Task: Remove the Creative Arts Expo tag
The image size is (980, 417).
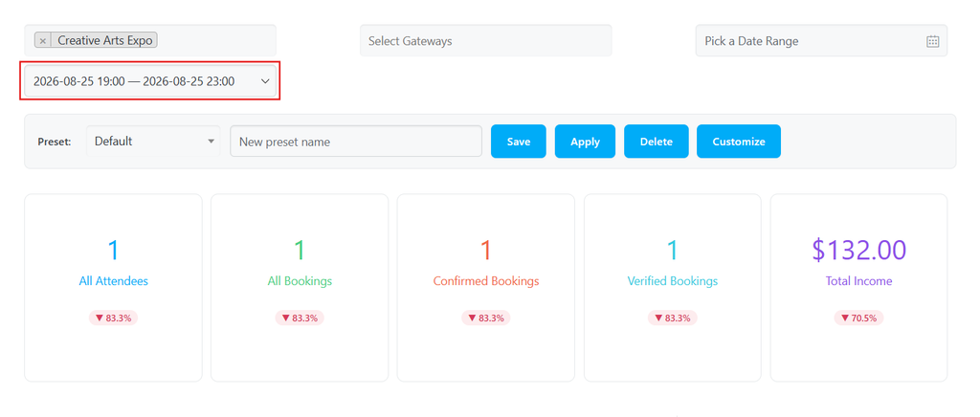Action: 42,40
